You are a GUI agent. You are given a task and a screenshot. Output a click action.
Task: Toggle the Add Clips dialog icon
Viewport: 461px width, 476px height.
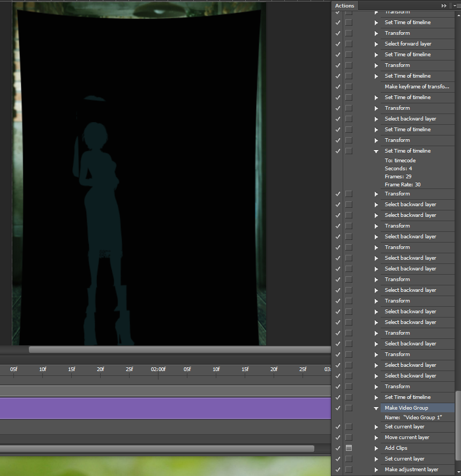tap(349, 448)
